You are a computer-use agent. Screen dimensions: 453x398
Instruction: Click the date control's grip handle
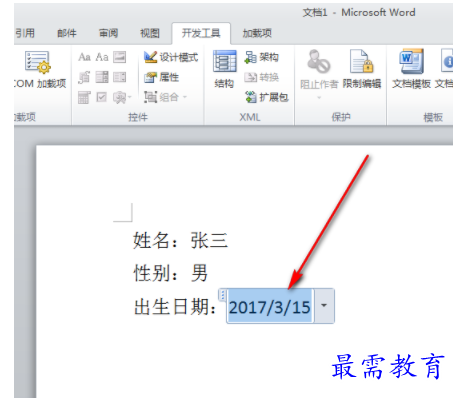(x=222, y=295)
